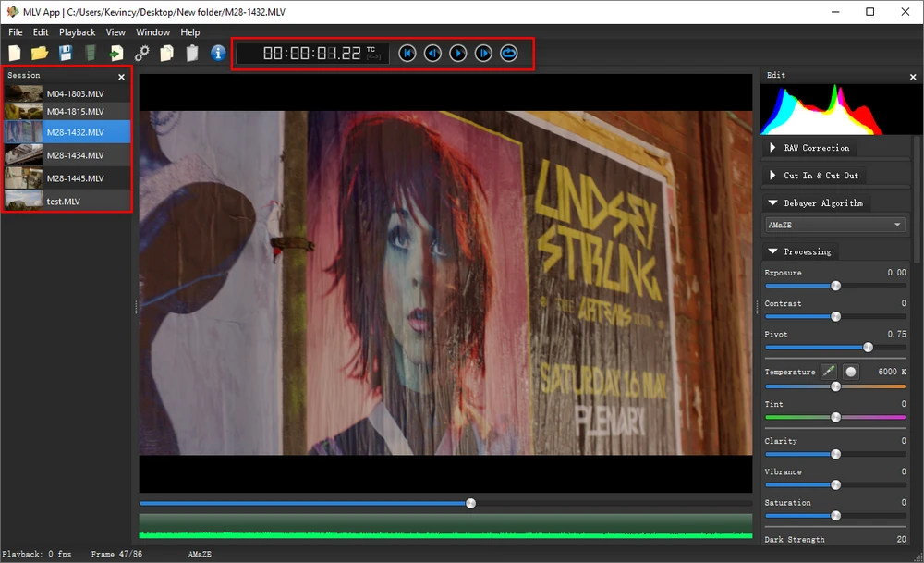Paste the receipt using the clipboard icon

tap(192, 53)
